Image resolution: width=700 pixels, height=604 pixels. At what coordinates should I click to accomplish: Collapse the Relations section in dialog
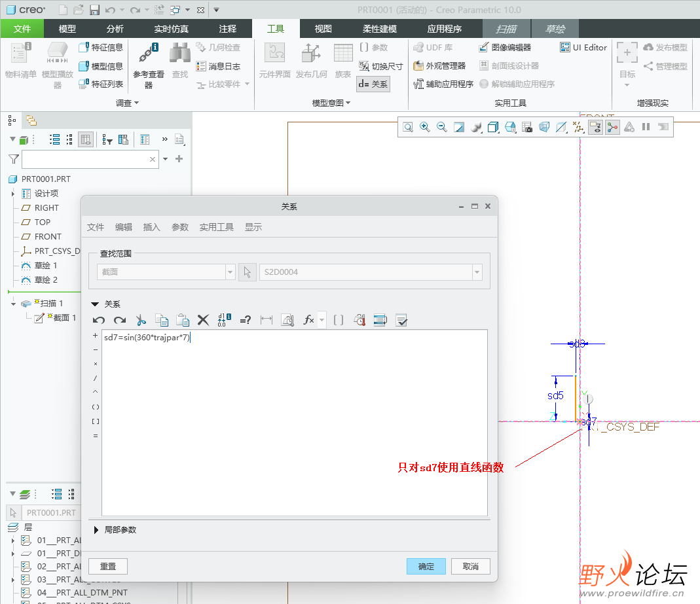pyautogui.click(x=95, y=304)
